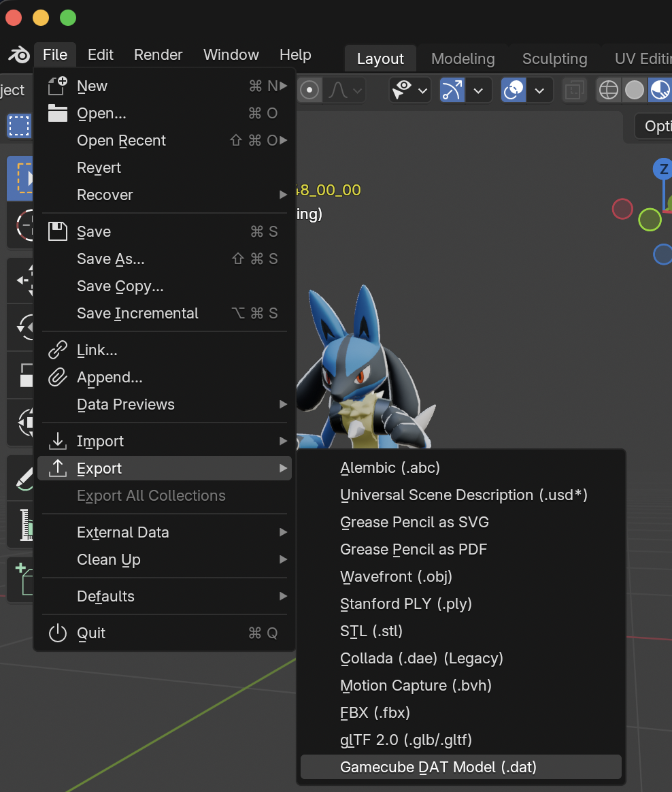Viewport: 672px width, 792px height.
Task: Export as glTF 2.0 (.glb/.gltf)
Action: coord(461,740)
